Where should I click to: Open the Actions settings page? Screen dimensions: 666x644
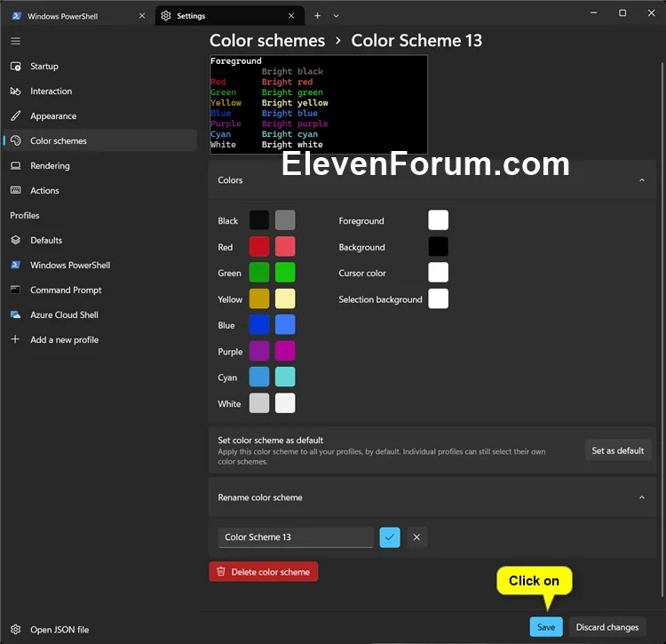pos(99,190)
